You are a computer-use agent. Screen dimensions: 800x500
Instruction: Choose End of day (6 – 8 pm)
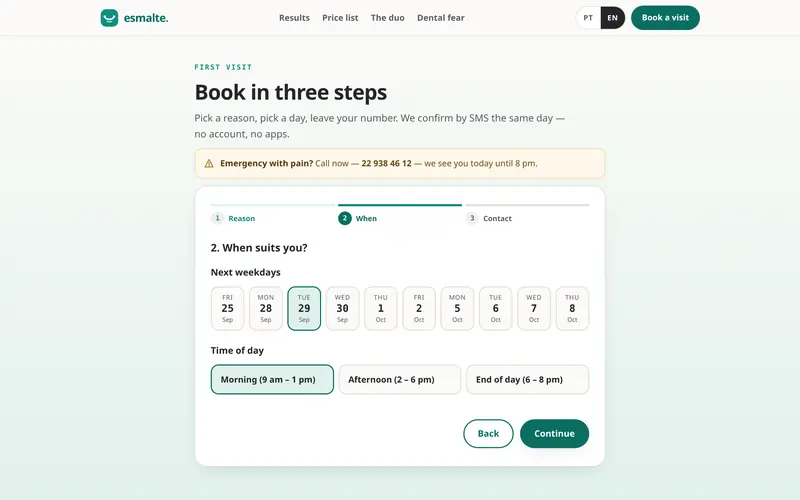coord(528,380)
